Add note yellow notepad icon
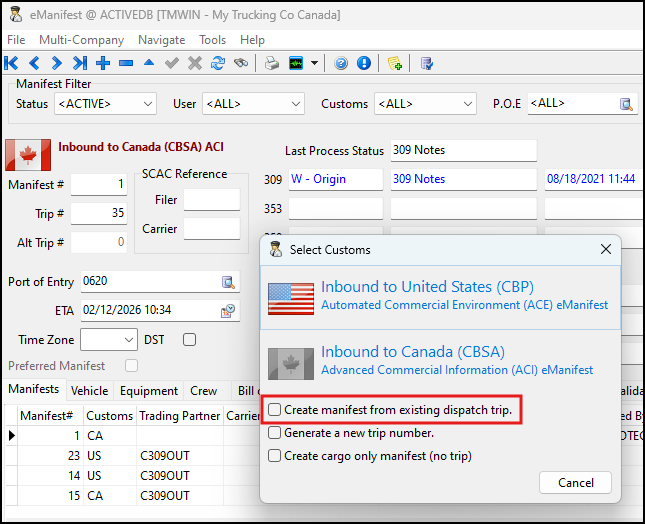The image size is (645, 524). pyautogui.click(x=394, y=63)
